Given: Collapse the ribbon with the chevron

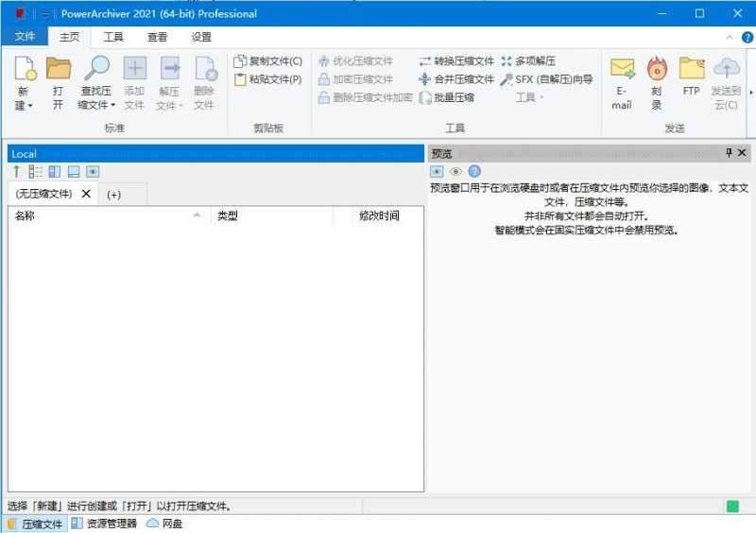Looking at the screenshot, I should (730, 37).
